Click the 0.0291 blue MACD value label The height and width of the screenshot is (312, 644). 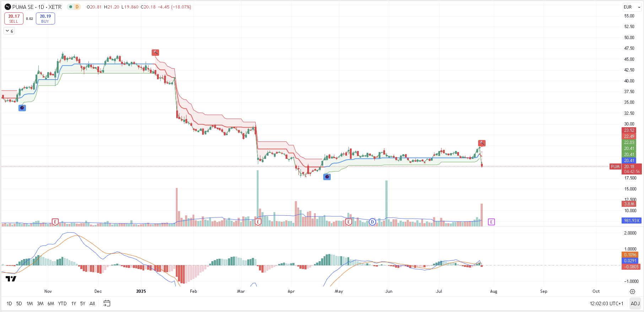point(630,261)
